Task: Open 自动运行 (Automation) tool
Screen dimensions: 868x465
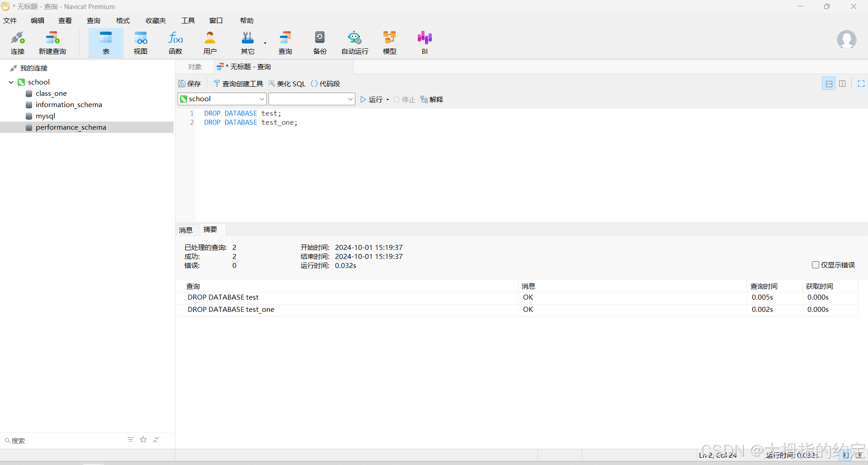Action: (354, 43)
